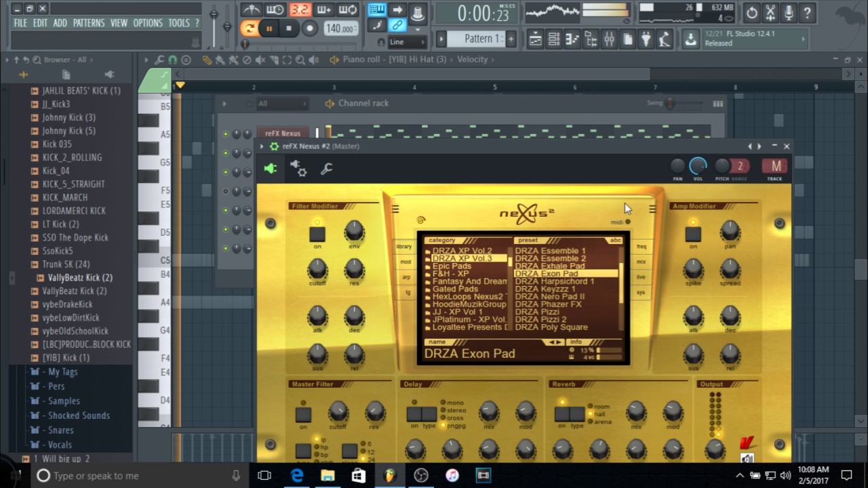Click the news download arrow icon
868x488 pixels.
[x=690, y=39]
